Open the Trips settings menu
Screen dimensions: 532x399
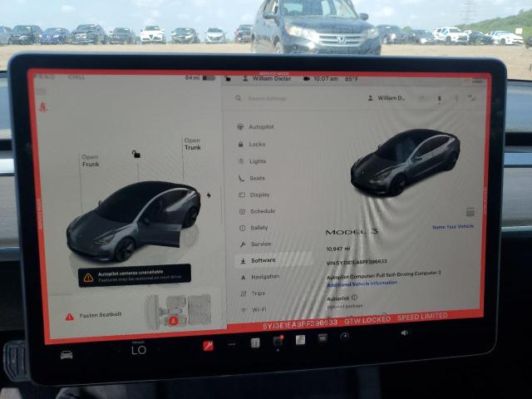pyautogui.click(x=253, y=293)
